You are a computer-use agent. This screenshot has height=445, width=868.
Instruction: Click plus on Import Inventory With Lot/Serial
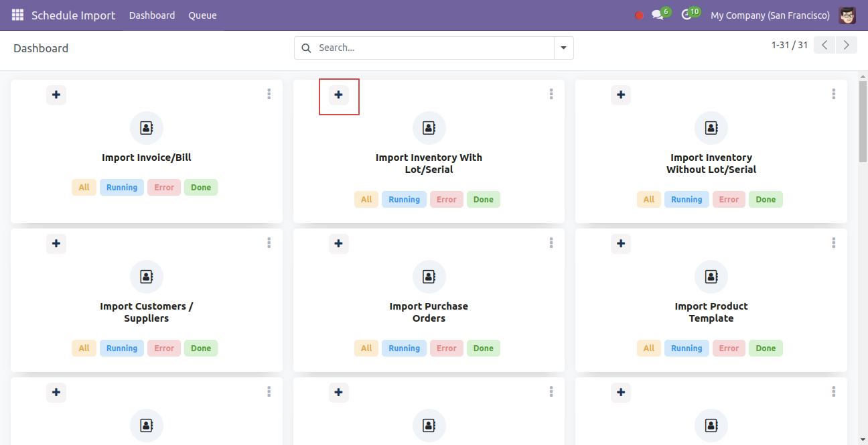click(x=339, y=95)
